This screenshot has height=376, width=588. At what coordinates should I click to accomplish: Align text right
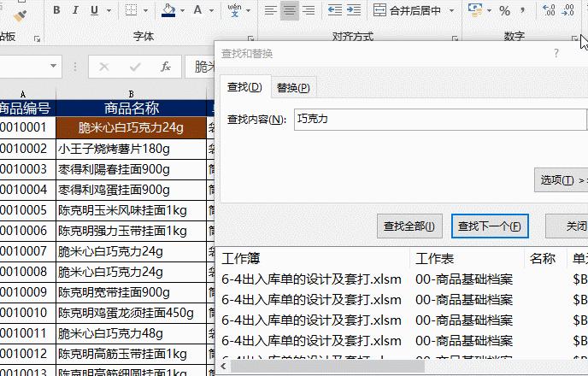[x=309, y=10]
